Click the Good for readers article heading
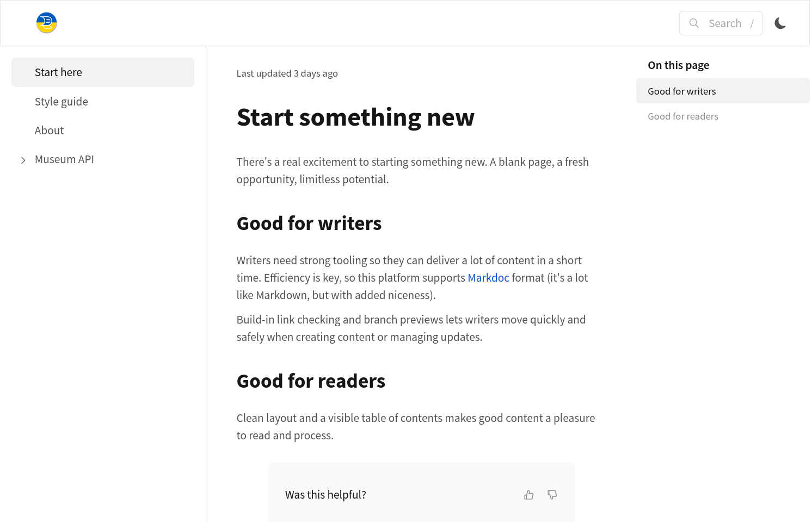Image resolution: width=812 pixels, height=522 pixels. coord(311,381)
